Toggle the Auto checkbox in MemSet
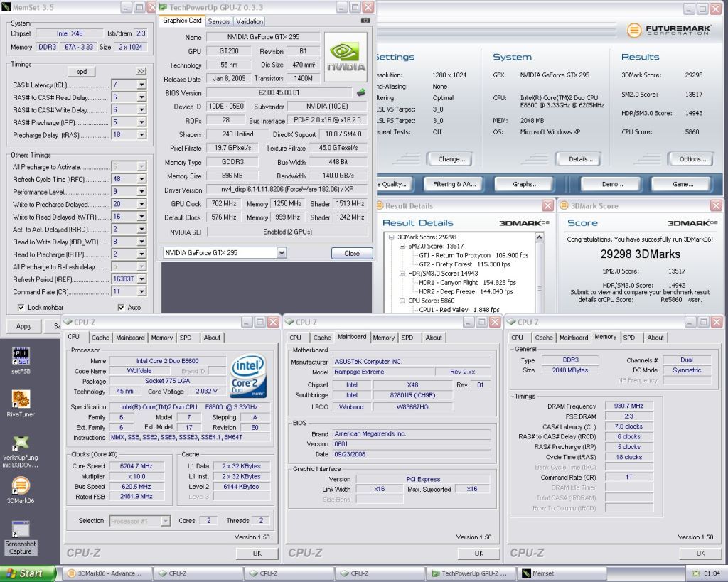This screenshot has width=728, height=582. point(121,307)
